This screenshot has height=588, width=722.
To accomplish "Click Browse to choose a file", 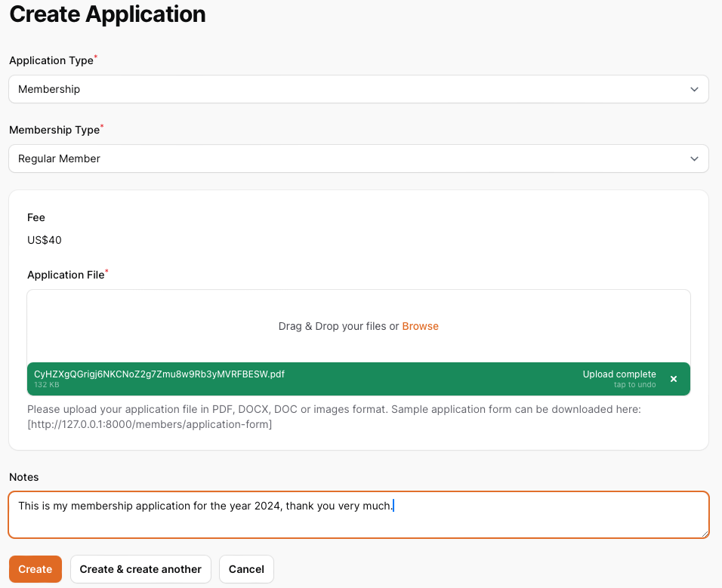I will (420, 326).
